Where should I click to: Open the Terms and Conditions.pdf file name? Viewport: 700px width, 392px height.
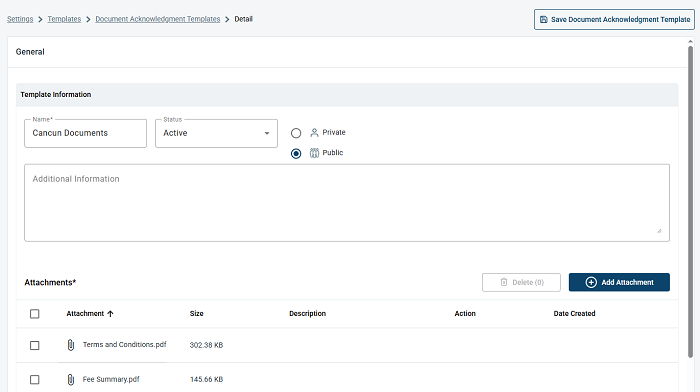point(125,345)
